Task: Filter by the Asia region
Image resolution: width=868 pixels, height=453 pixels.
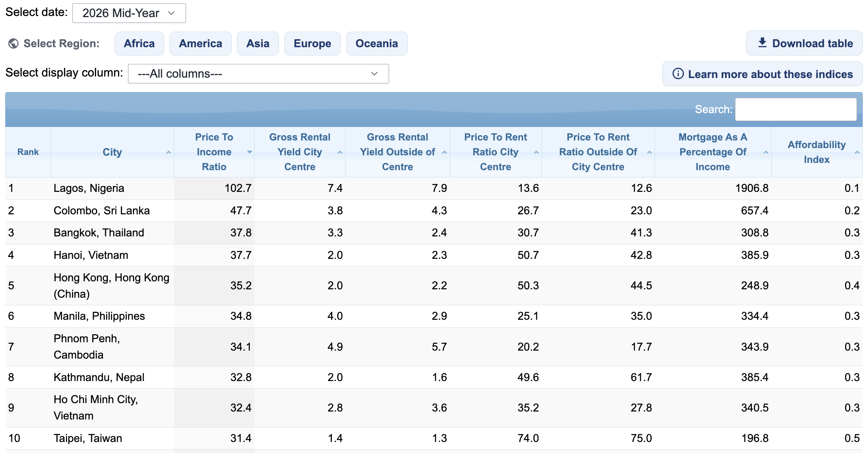Action: pos(258,43)
